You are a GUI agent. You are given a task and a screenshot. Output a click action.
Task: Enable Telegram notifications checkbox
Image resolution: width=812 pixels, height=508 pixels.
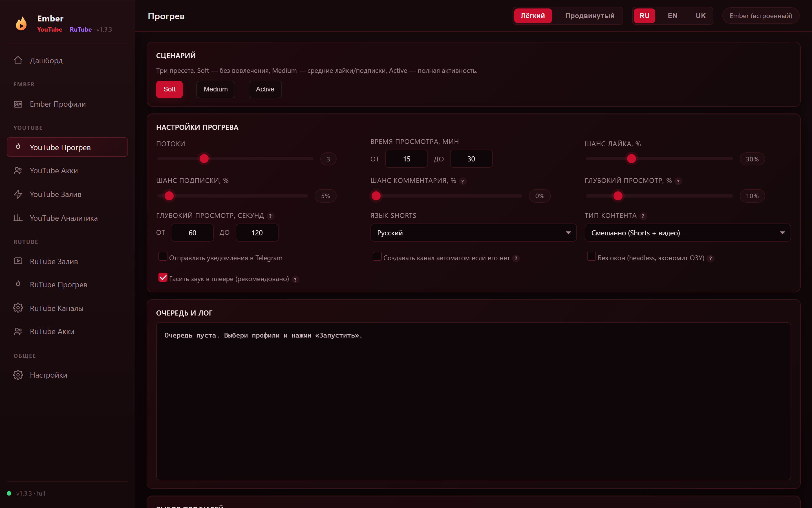click(163, 257)
